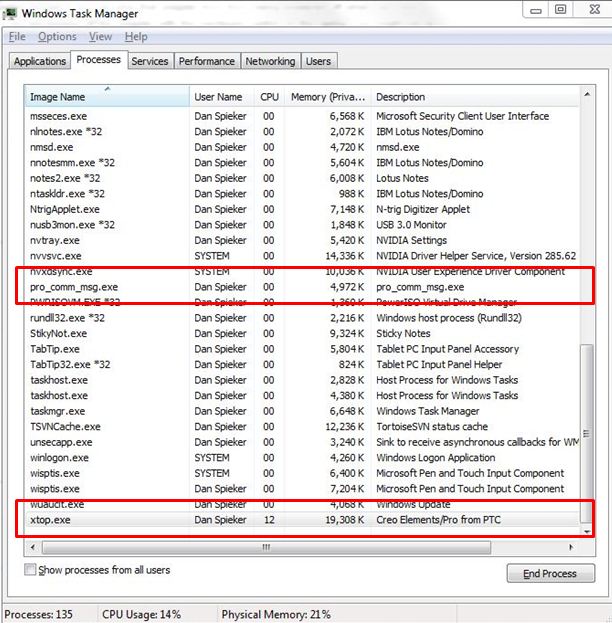Open the Options menu
The width and height of the screenshot is (612, 623).
tap(57, 37)
